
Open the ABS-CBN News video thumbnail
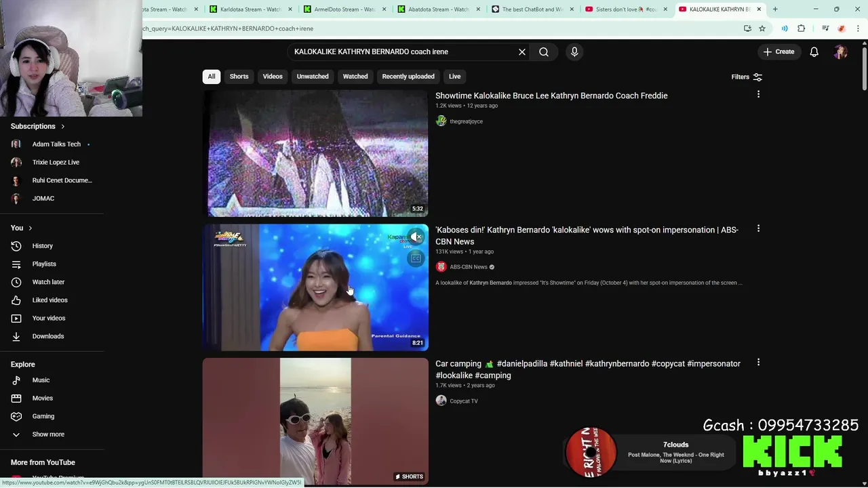click(315, 287)
